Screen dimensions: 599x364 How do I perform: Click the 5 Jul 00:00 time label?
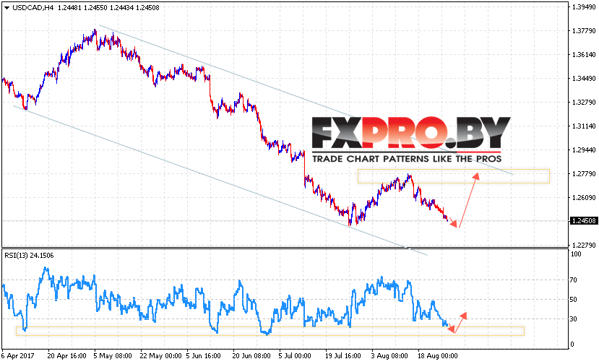[295, 356]
